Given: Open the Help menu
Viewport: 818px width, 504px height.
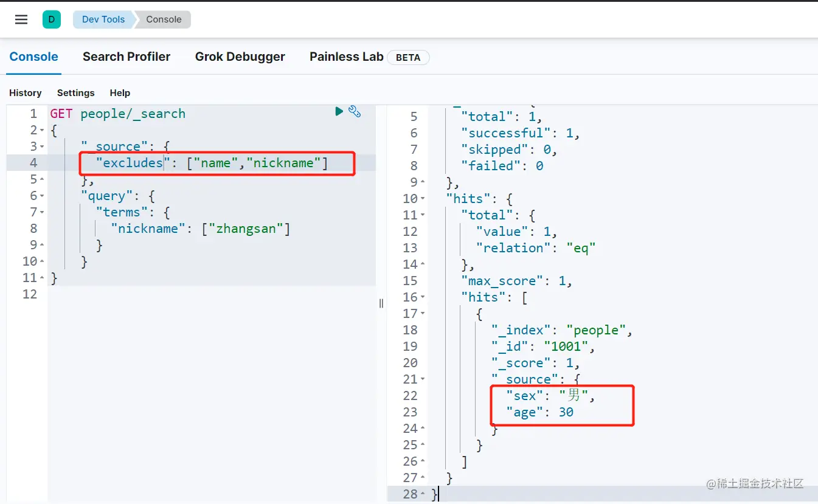Looking at the screenshot, I should click(120, 93).
